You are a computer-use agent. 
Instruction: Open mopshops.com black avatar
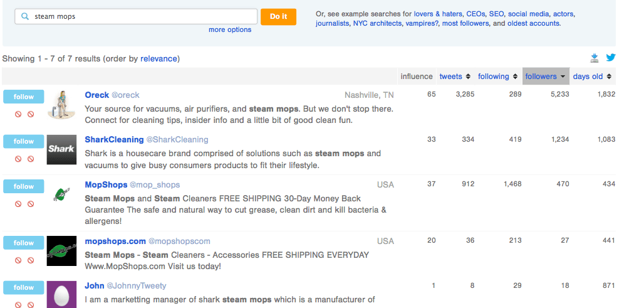[61, 251]
